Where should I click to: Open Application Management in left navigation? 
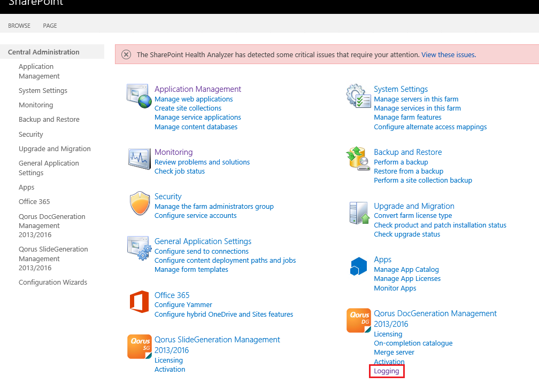pos(39,71)
